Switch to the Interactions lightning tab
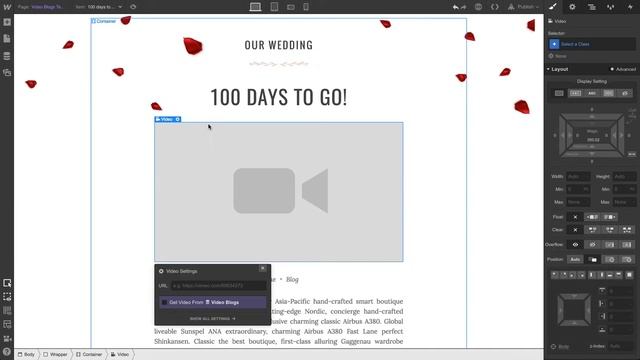640x360 pixels. point(630,7)
